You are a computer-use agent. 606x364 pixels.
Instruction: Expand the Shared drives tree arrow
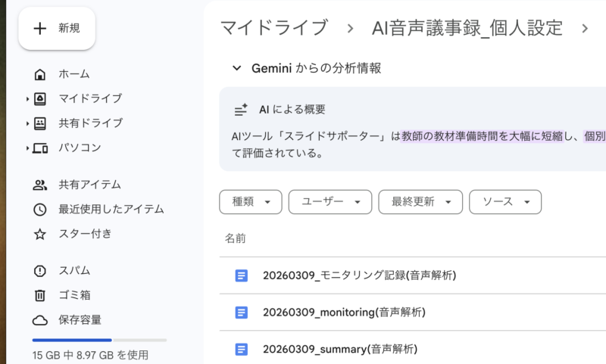click(x=27, y=123)
